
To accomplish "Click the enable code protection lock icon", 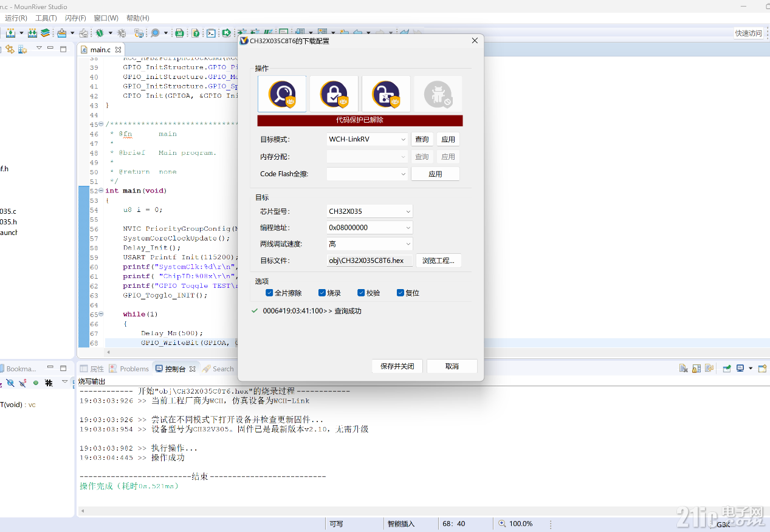I will pos(334,94).
